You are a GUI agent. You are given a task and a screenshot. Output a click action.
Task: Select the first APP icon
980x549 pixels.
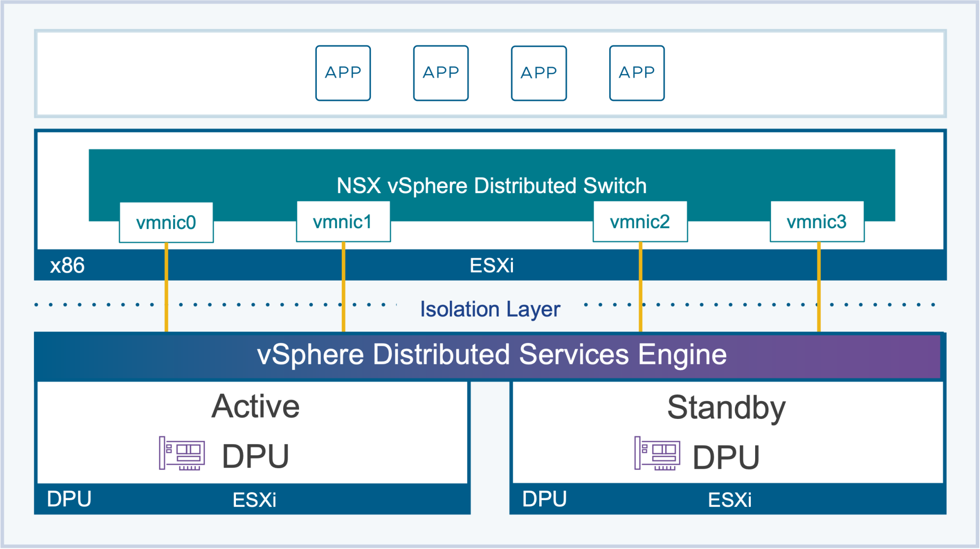[343, 72]
